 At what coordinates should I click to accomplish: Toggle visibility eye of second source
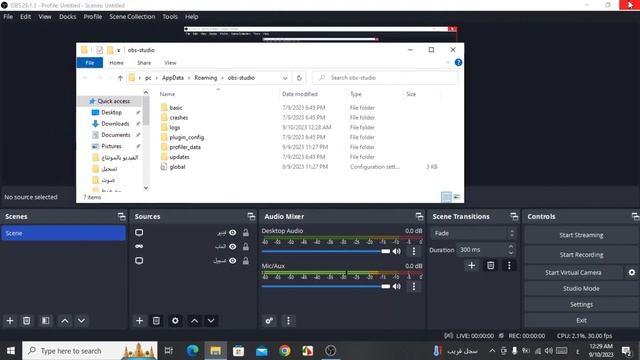(233, 247)
